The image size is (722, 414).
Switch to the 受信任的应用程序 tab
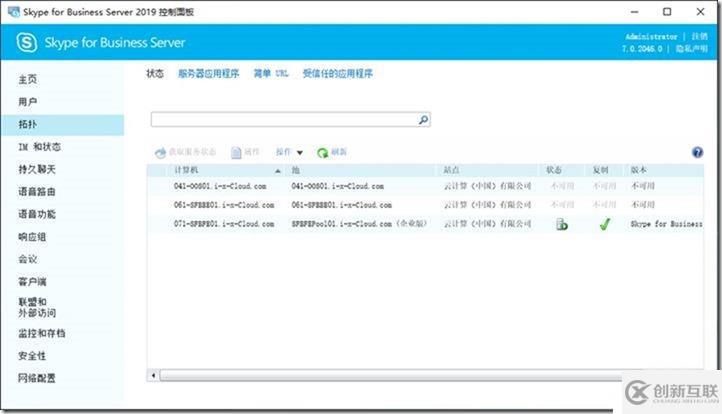338,73
